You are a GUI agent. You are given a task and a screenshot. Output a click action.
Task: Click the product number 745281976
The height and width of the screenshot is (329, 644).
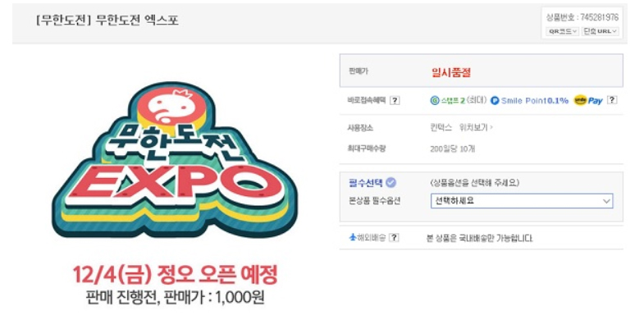pos(599,16)
